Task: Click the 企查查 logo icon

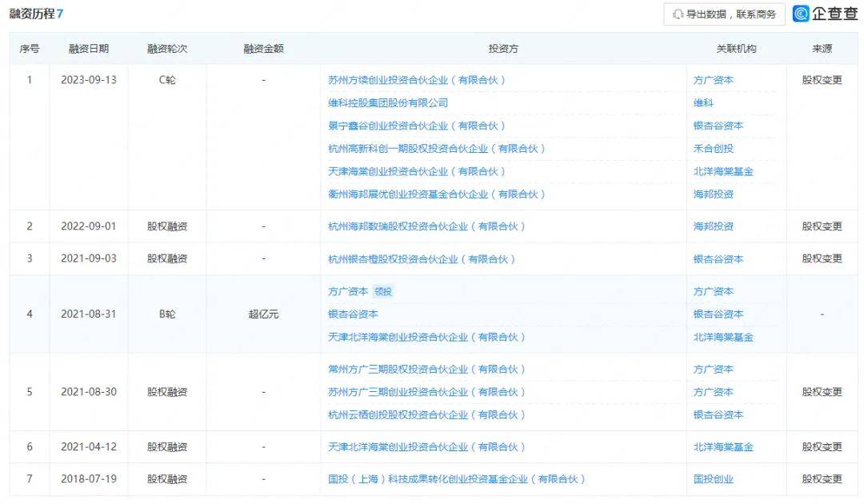Action: [801, 14]
